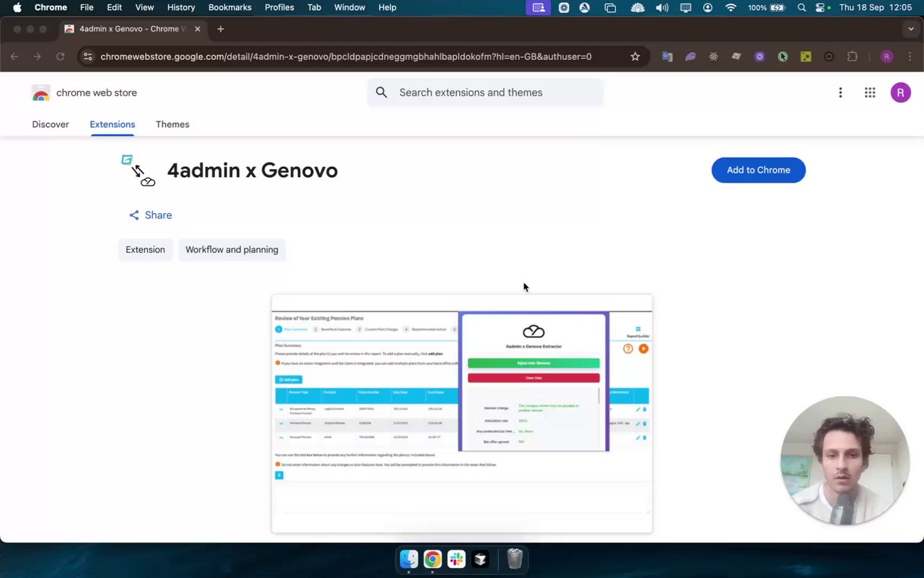The height and width of the screenshot is (578, 924).
Task: View site information icon in address bar
Action: click(x=87, y=56)
